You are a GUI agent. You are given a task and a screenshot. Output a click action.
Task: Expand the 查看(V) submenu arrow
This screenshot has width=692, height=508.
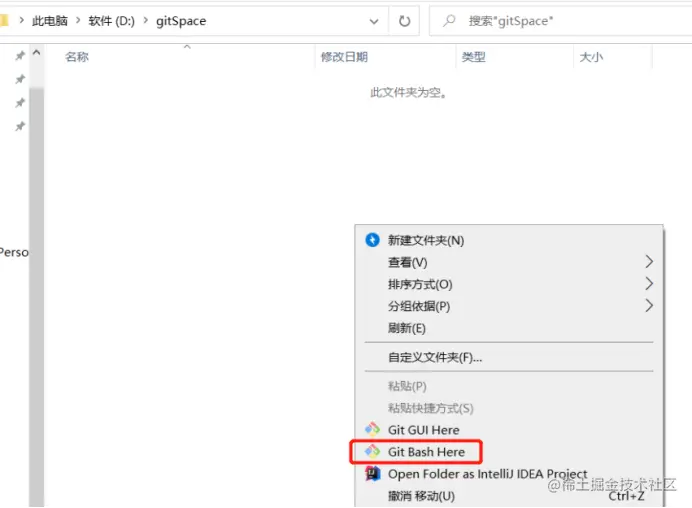tap(649, 261)
